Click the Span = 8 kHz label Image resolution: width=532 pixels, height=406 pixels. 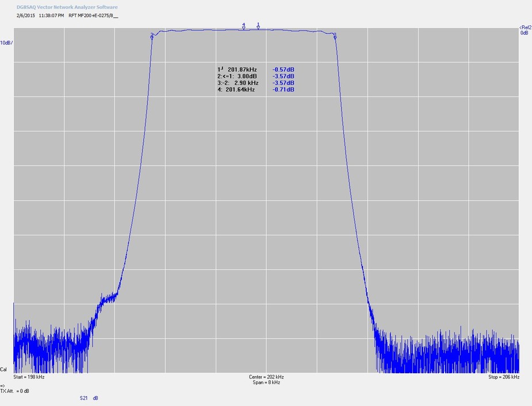tap(266, 382)
